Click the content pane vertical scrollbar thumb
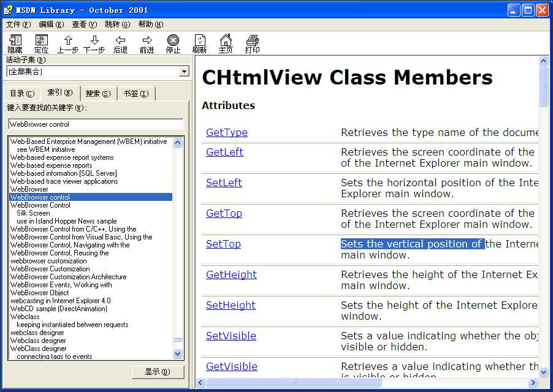The image size is (553, 392). tap(543, 86)
